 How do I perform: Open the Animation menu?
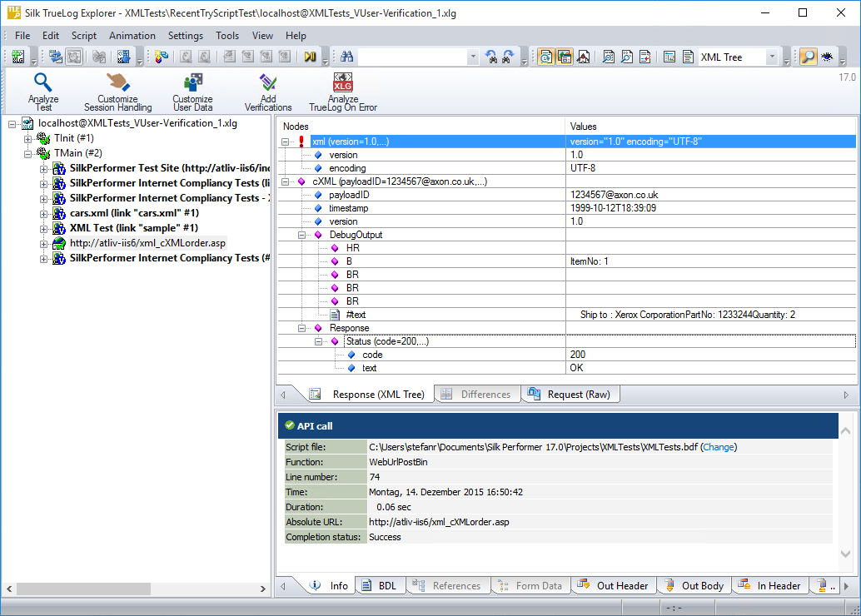[132, 36]
